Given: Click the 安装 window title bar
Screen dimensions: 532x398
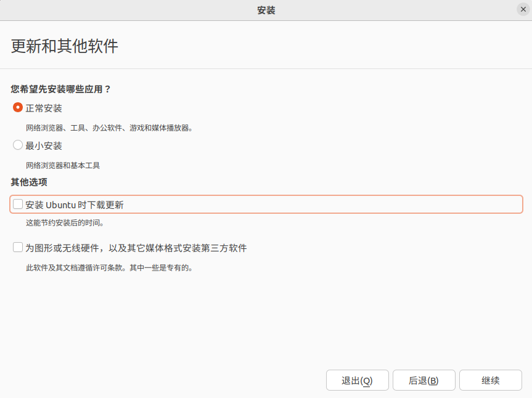Looking at the screenshot, I should coord(266,10).
